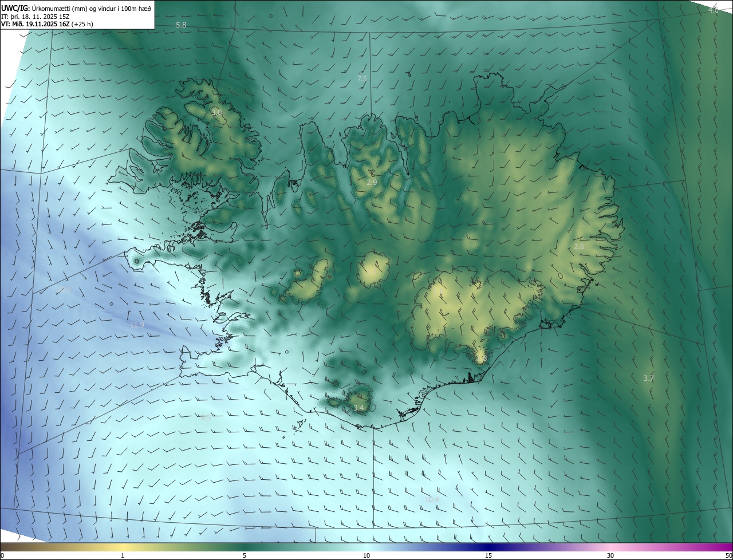Click the 15 tick on the color scale
Image resolution: width=733 pixels, height=560 pixels.
point(488,556)
